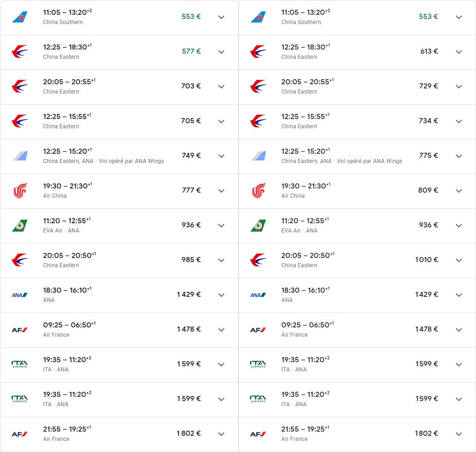Click China Eastern logo on 985 € flight

[20, 260]
